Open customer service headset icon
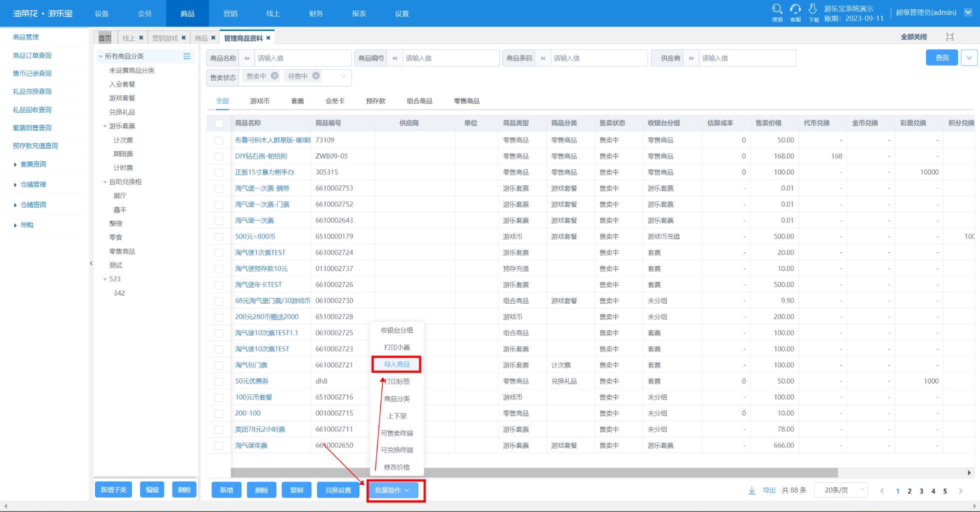Viewport: 980px width, 512px height. click(x=795, y=9)
